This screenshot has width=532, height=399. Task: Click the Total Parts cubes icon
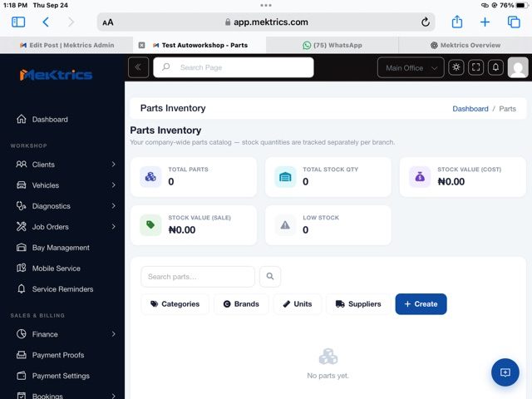(x=150, y=177)
